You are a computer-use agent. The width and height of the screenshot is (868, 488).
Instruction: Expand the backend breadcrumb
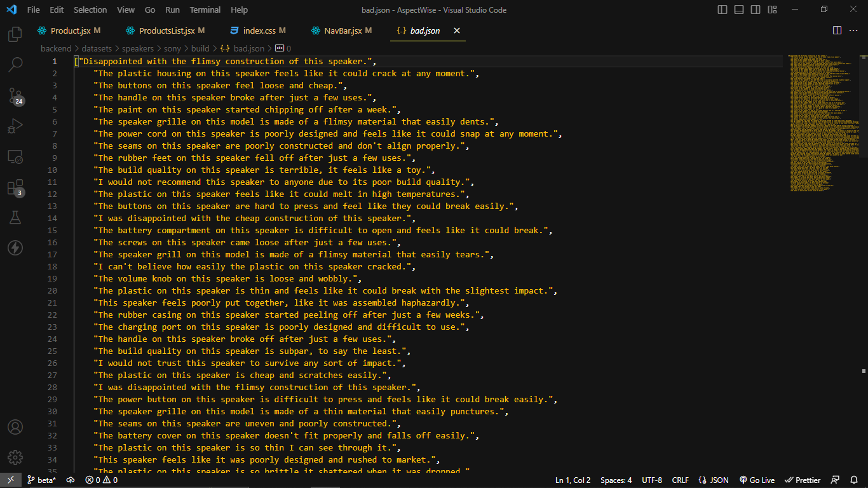click(x=56, y=48)
